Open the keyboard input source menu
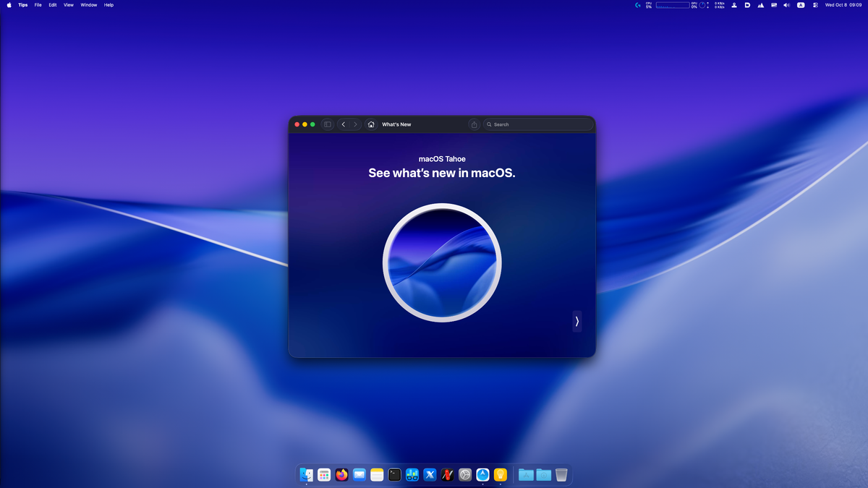This screenshot has width=868, height=488. 801,5
